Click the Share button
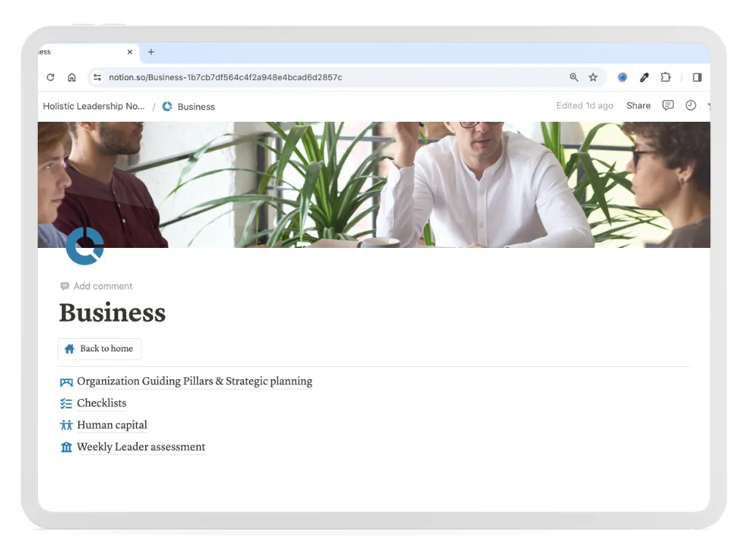Image resolution: width=747 pixels, height=560 pixels. (638, 106)
